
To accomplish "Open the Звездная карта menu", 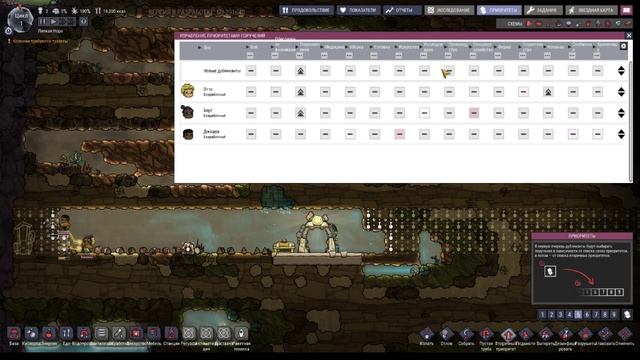I will (592, 10).
